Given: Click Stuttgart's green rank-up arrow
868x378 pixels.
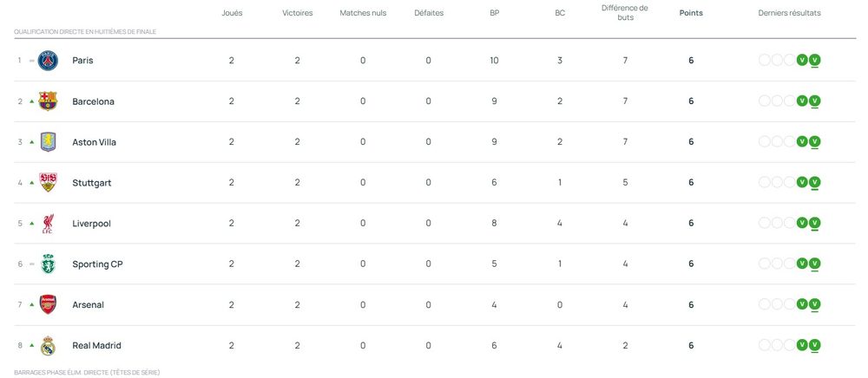Looking at the screenshot, I should tap(31, 182).
